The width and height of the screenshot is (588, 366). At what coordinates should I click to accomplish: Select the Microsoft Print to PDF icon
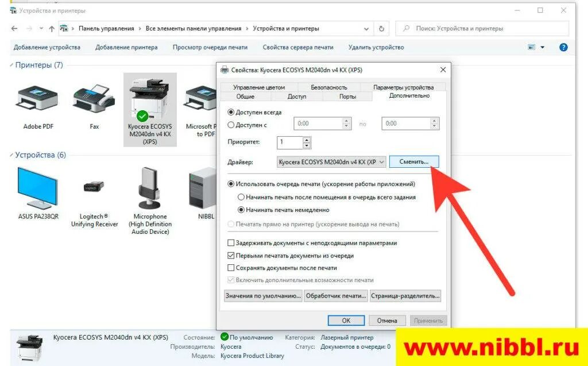tap(200, 98)
